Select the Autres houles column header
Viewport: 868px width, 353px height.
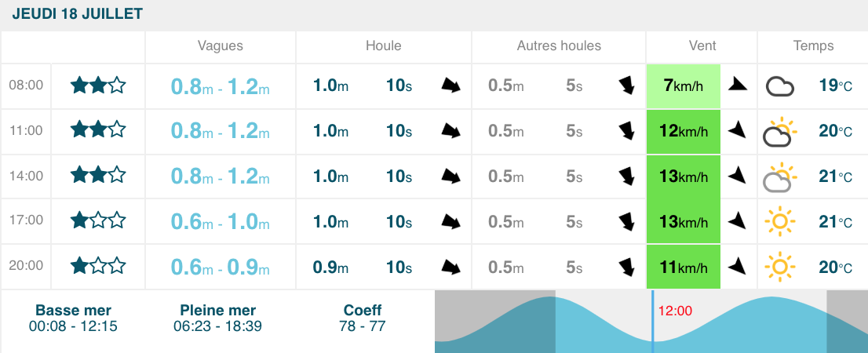click(x=559, y=45)
